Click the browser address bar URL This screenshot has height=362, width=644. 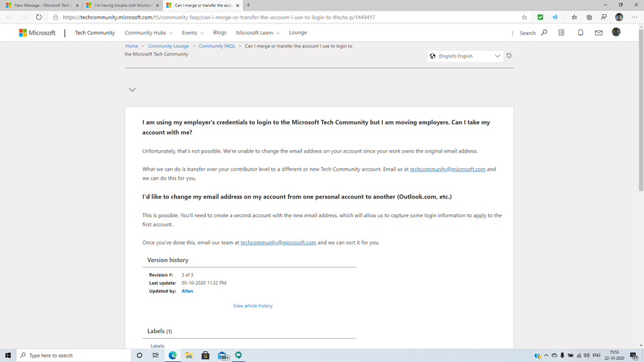[x=219, y=17]
